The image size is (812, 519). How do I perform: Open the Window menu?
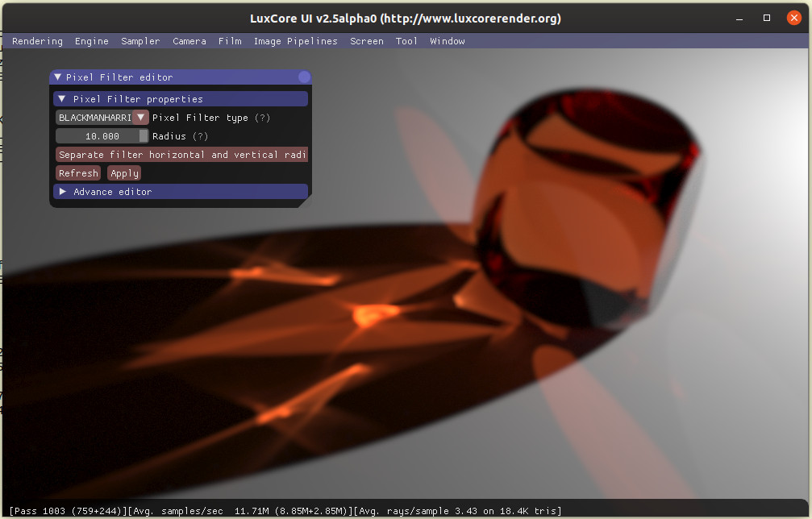tap(447, 41)
